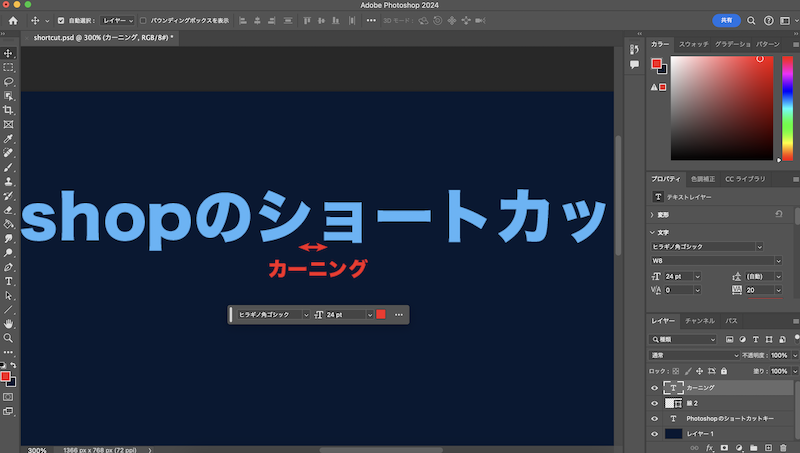The height and width of the screenshot is (453, 800).
Task: Go to the Home screen icon
Action: (13, 20)
